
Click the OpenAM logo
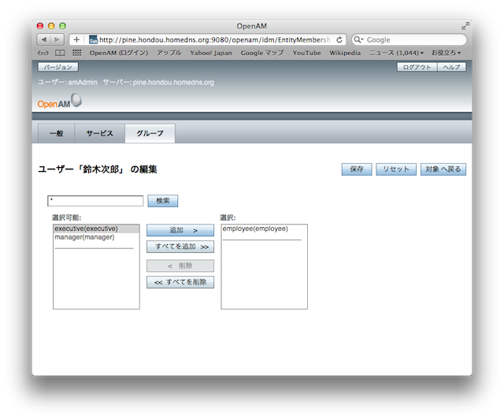click(x=59, y=102)
